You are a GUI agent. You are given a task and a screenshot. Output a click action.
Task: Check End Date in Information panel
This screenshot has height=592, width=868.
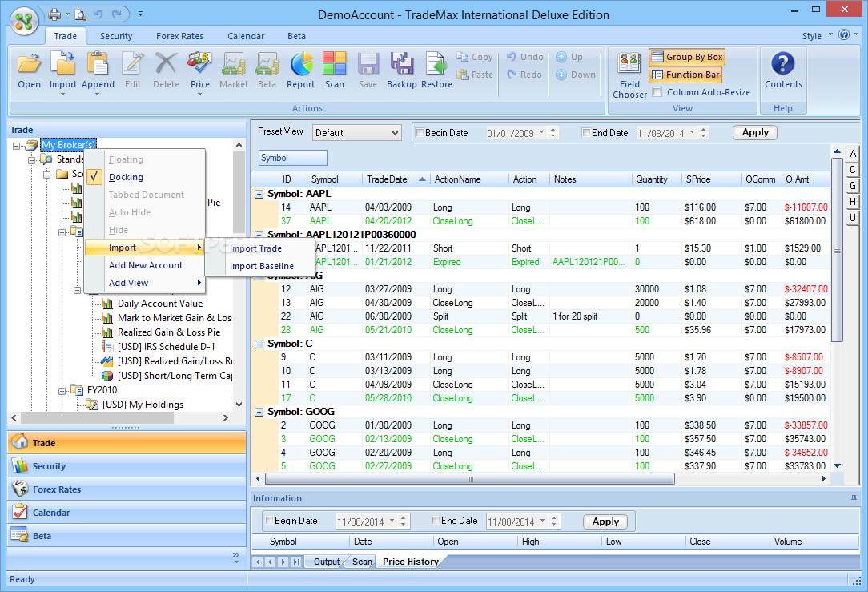click(x=436, y=521)
